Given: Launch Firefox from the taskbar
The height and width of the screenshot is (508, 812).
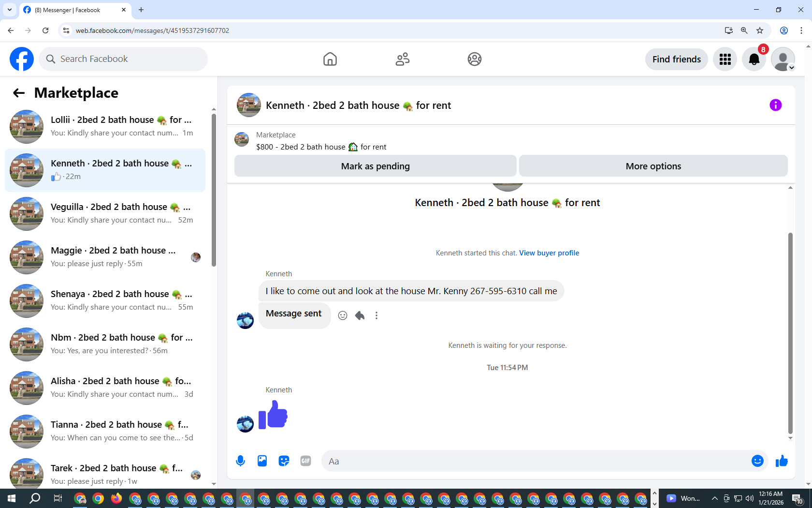Looking at the screenshot, I should coord(116,498).
